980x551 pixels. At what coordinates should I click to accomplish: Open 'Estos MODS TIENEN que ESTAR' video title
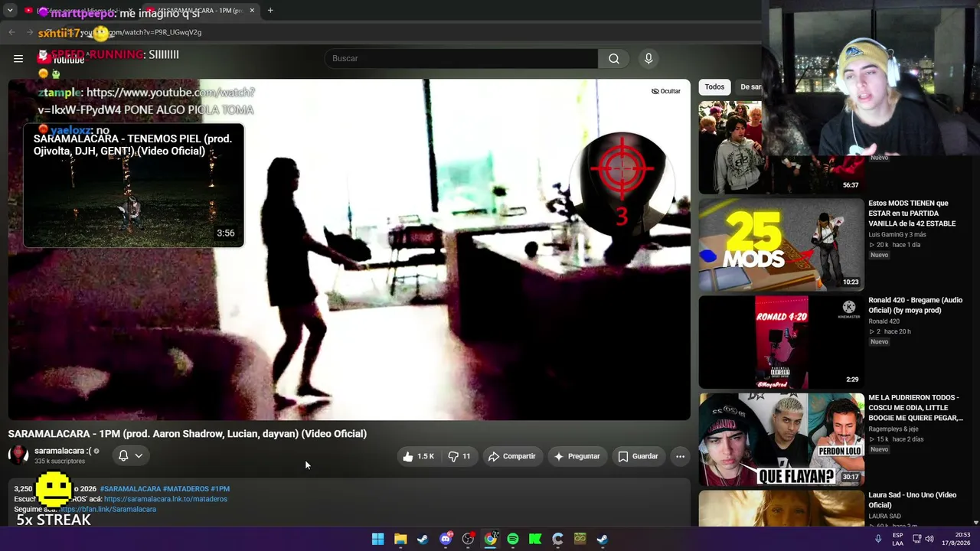coord(912,214)
